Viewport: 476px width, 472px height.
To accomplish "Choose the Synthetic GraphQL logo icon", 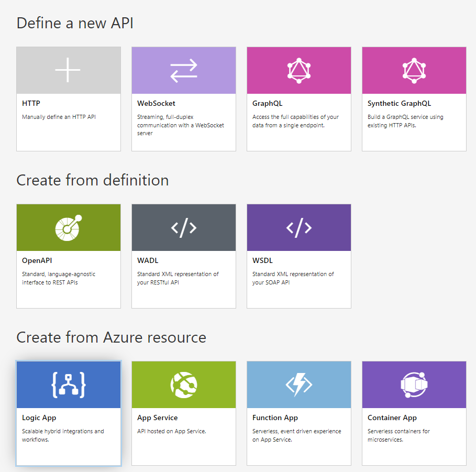I will [x=414, y=71].
